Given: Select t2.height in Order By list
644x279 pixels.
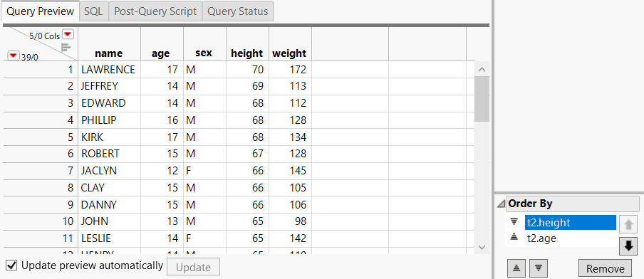Looking at the screenshot, I should [x=571, y=222].
